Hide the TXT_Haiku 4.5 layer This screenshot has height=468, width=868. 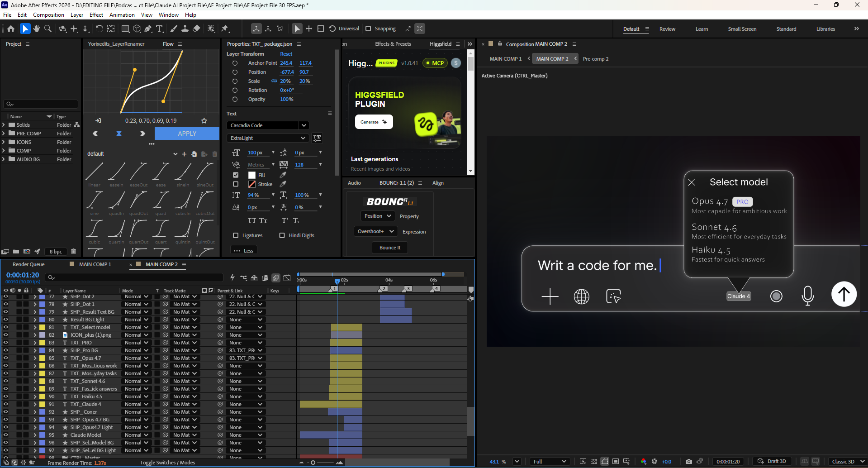coord(6,396)
